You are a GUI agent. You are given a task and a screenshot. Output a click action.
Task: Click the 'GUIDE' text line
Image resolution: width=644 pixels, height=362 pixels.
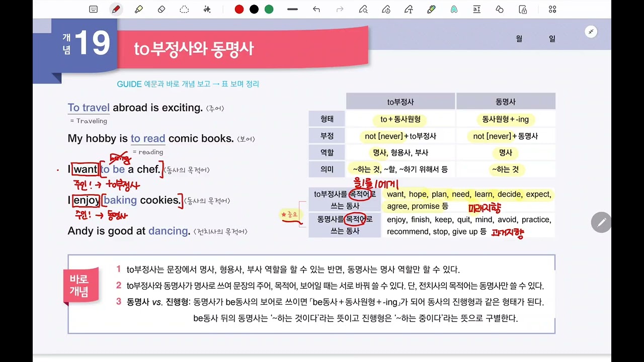point(188,84)
